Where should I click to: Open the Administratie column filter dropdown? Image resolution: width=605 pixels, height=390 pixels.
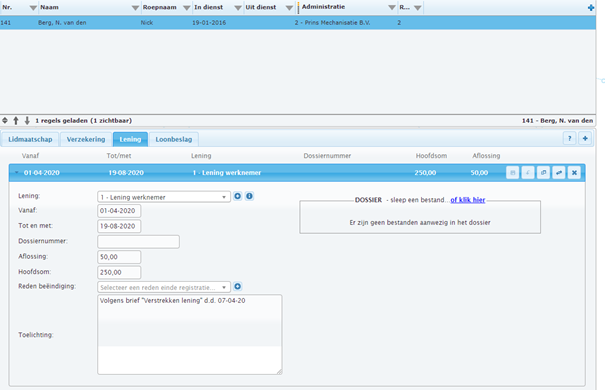click(x=392, y=8)
